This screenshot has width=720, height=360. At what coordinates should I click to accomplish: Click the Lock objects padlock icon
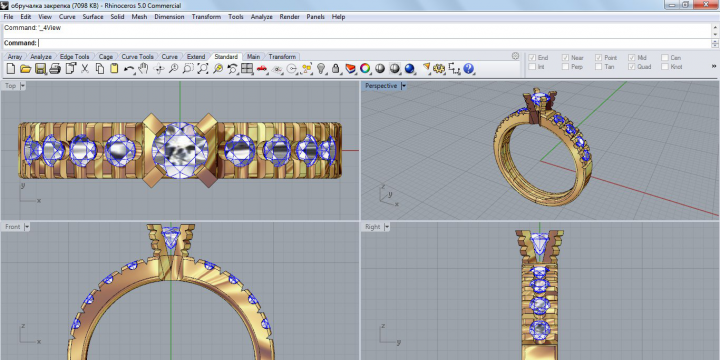336,69
